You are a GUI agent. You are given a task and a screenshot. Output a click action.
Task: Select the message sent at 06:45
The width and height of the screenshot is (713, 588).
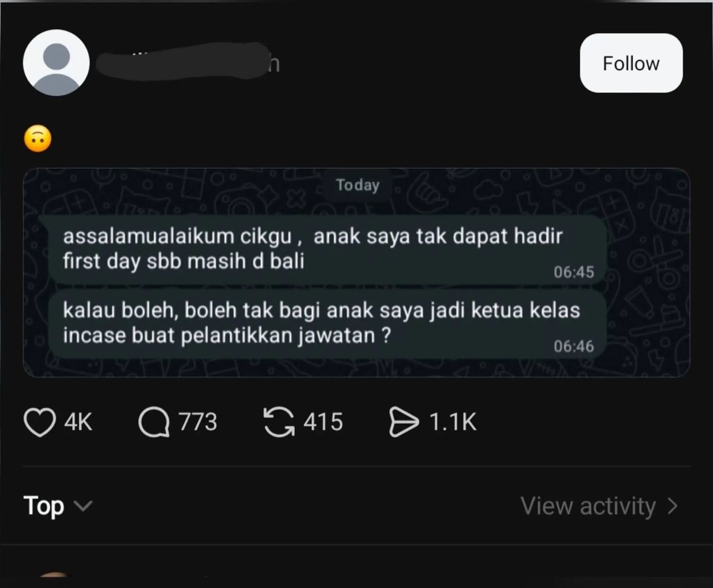click(x=328, y=251)
